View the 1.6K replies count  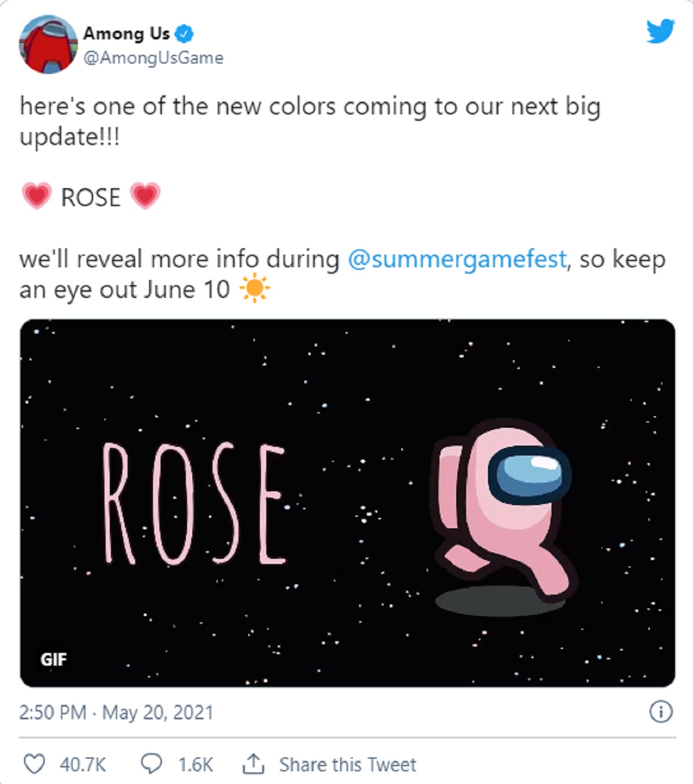click(x=195, y=765)
